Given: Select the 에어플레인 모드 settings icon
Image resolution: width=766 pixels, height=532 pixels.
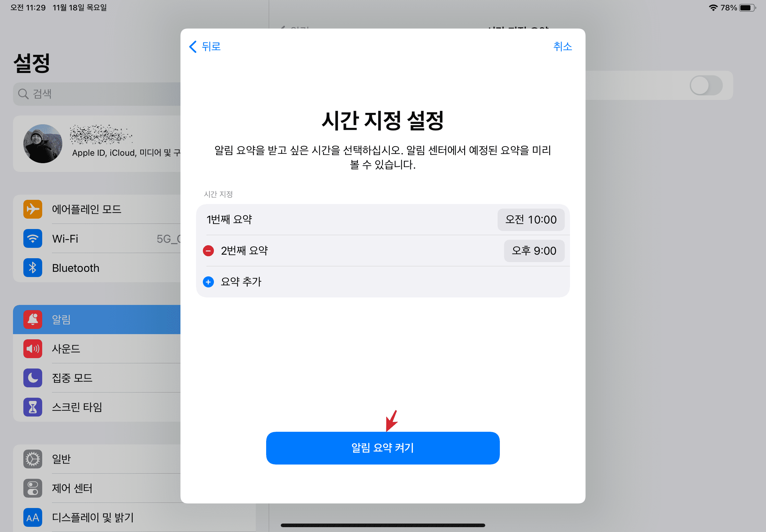Looking at the screenshot, I should [x=32, y=209].
